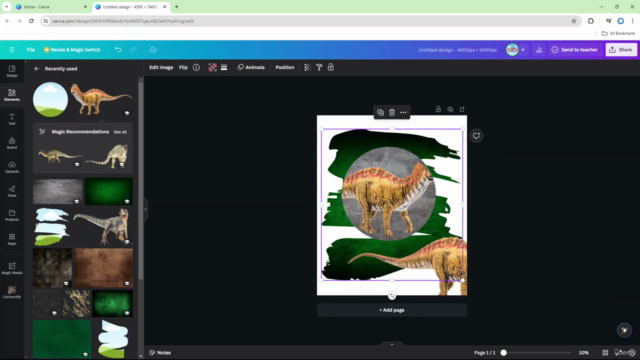Open Resize & Magic Switch
The height and width of the screenshot is (360, 640).
point(72,50)
